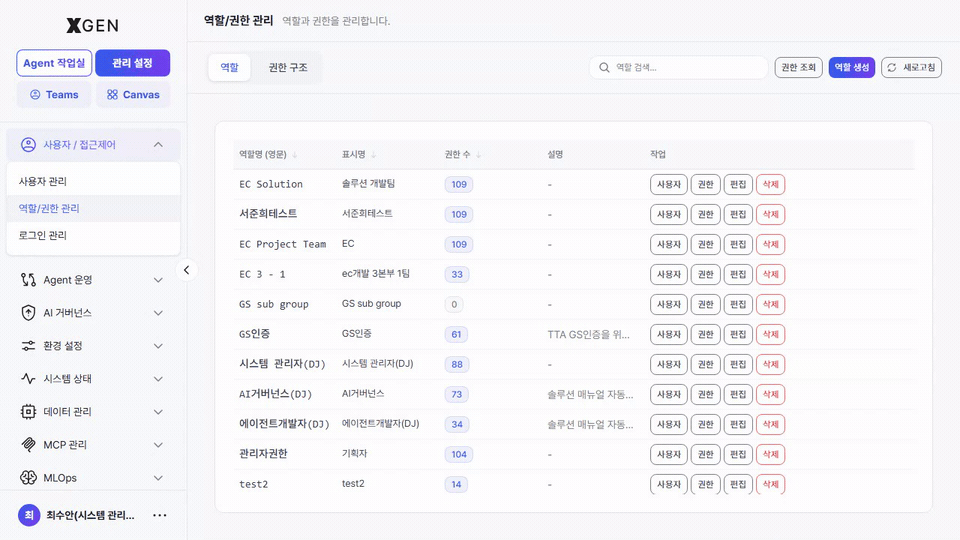The image size is (960, 540).
Task: Sort by 역할명 (영문) arrow
Action: (x=294, y=155)
